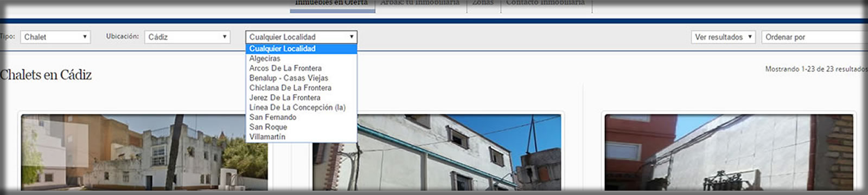Choose Algeciras from the locality list
Screen dimensions: 868x195
click(x=301, y=58)
